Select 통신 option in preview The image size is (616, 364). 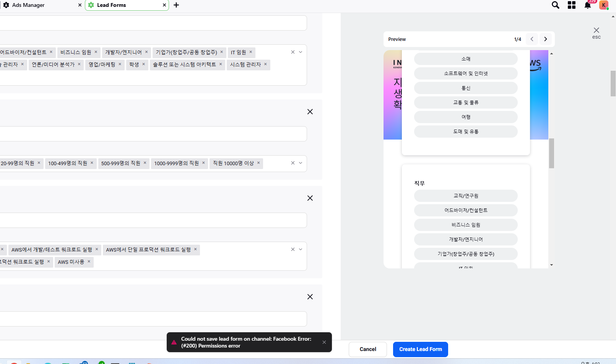(466, 88)
